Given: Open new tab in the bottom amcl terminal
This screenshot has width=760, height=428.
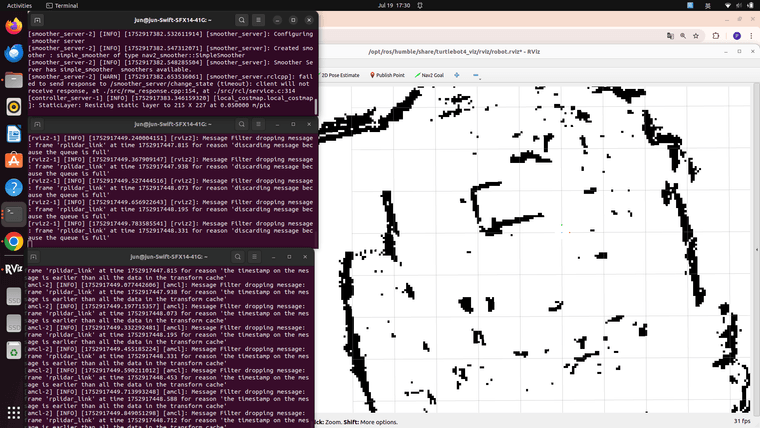Looking at the screenshot, I should pyautogui.click(x=33, y=257).
